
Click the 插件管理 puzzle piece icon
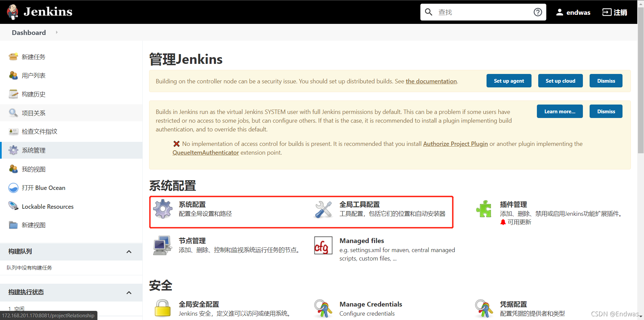(484, 209)
